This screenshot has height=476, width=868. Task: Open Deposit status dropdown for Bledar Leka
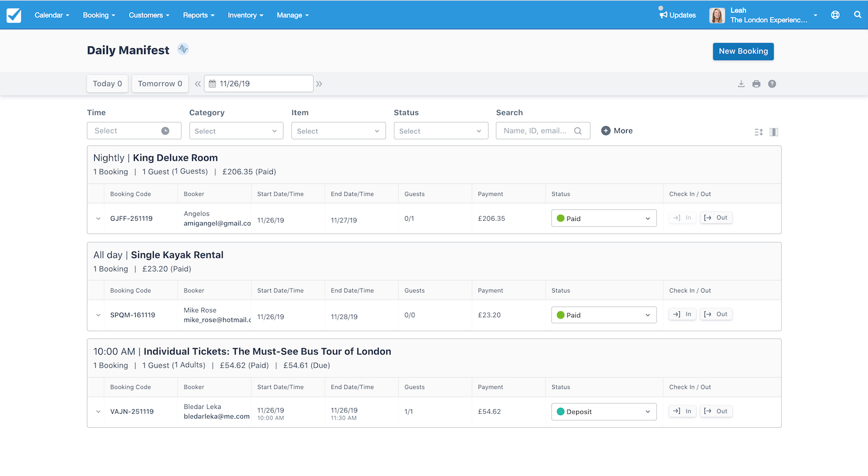coord(604,411)
